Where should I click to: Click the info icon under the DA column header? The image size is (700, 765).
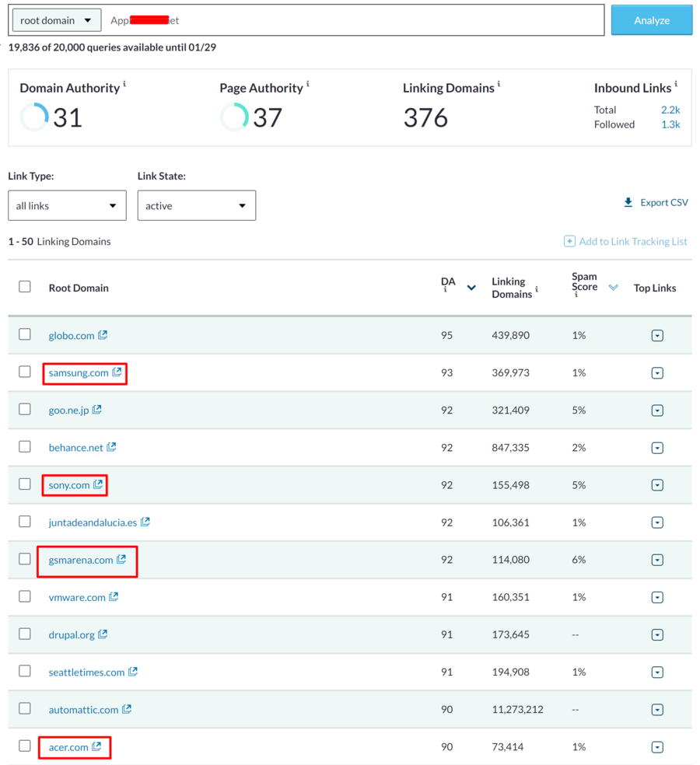click(445, 290)
